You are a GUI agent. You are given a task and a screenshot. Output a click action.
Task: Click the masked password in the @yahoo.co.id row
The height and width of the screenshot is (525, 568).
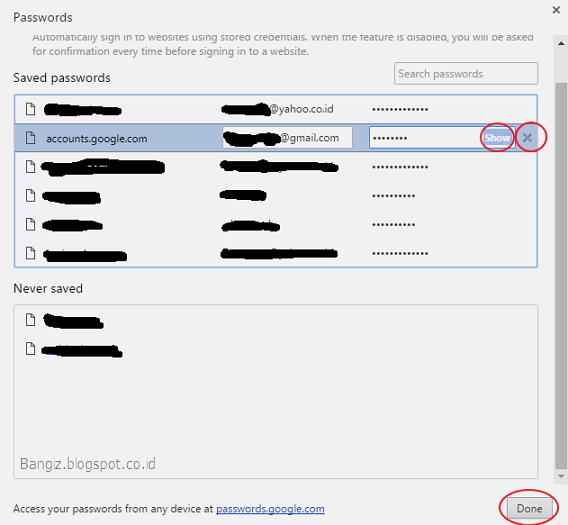coord(400,109)
